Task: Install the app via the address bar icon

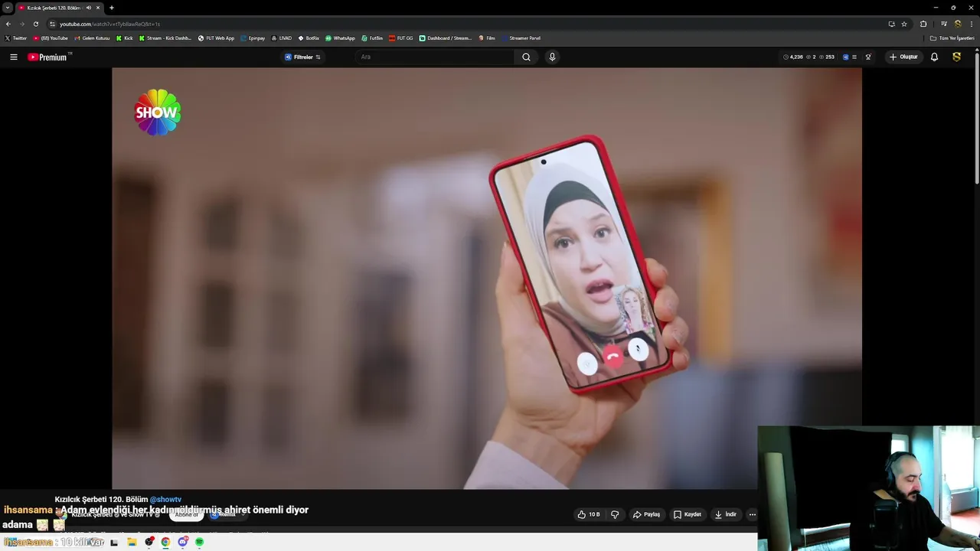Action: pyautogui.click(x=891, y=24)
